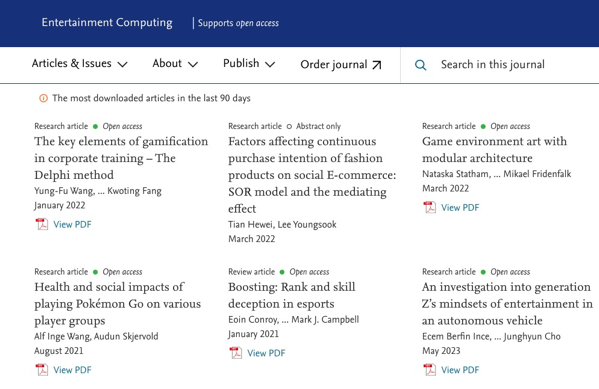Click View PDF under Game environment art article
Viewport: 599px width, 389px height.
(x=460, y=207)
